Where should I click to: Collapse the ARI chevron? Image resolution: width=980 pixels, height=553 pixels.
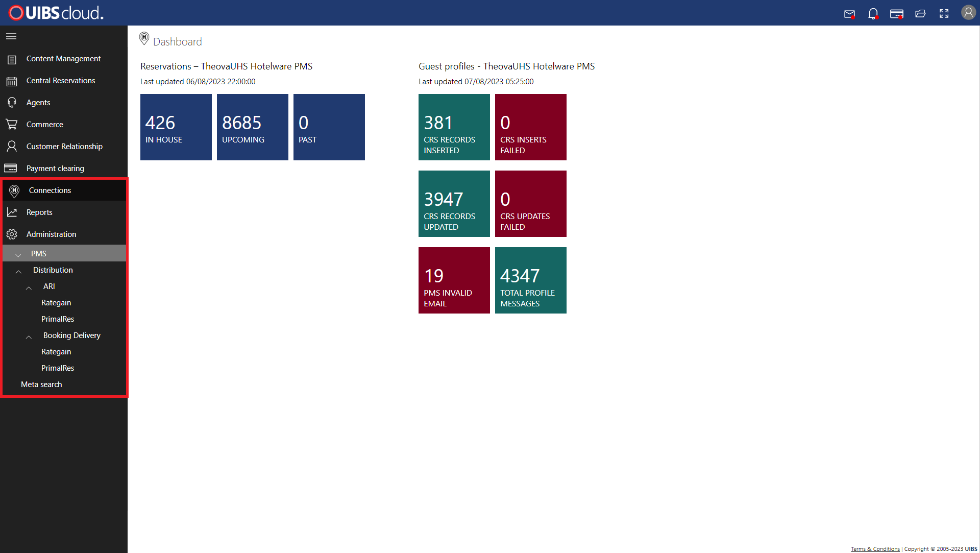[x=29, y=287]
